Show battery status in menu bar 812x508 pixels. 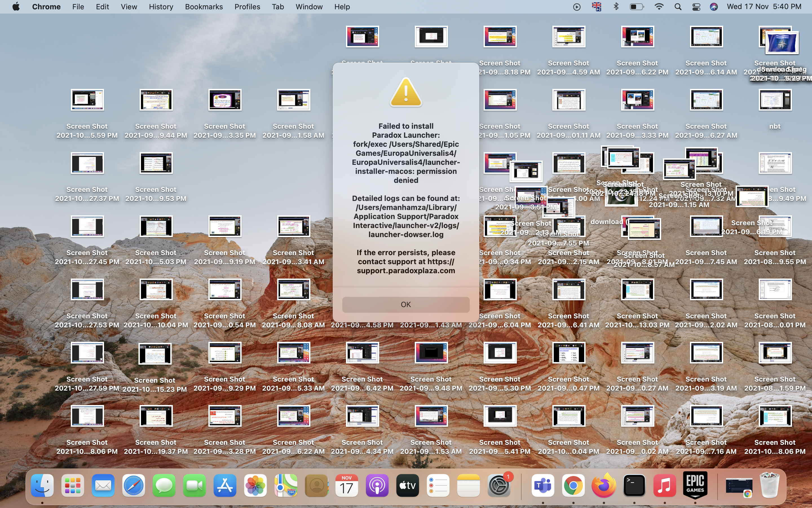(637, 7)
